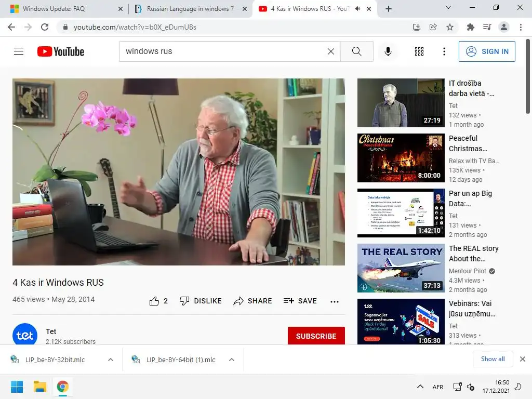532x399 pixels.
Task: Open Par un ap Big Data thumbnail
Action: pyautogui.click(x=401, y=212)
